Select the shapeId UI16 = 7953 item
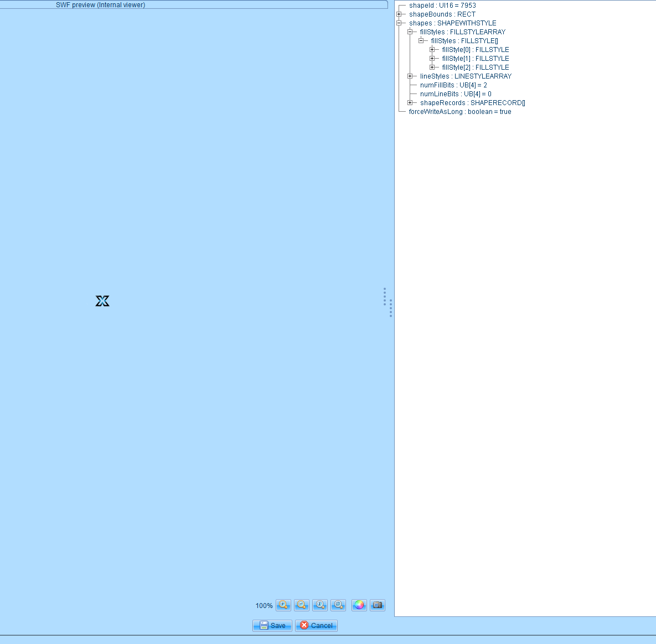 tap(442, 6)
